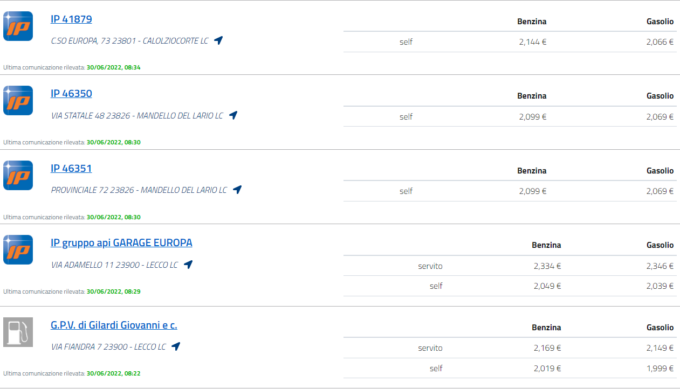Click navigation arrow beside Via Adamello 11
Screen dimensions: 680x389
tap(188, 264)
